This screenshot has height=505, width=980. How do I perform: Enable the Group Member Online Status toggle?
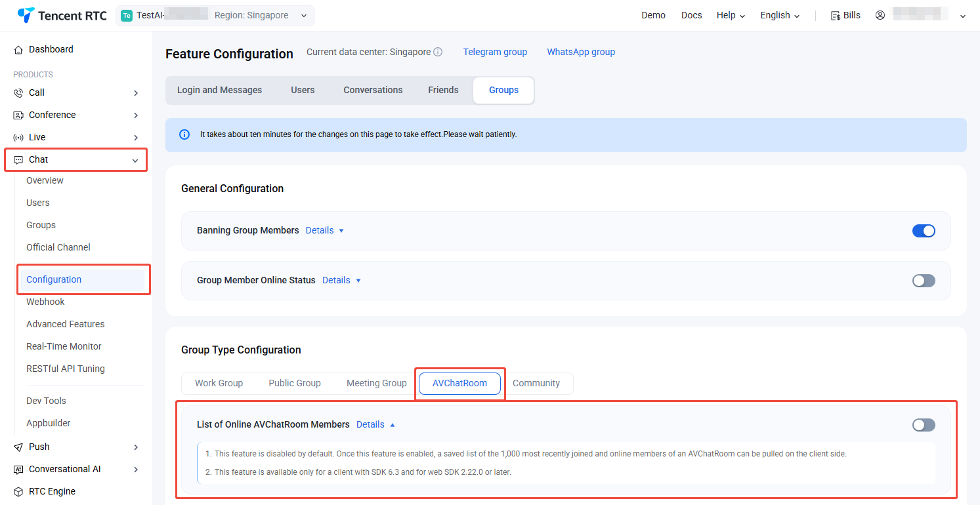(x=924, y=281)
